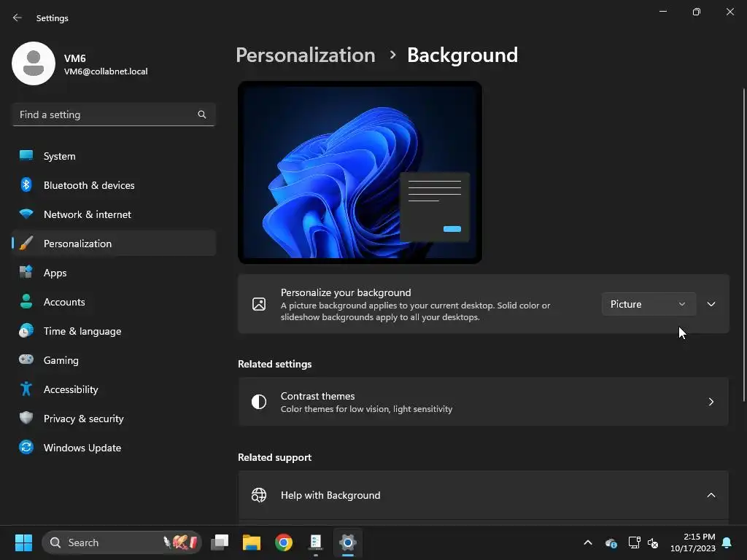Click the Contrast themes half-circle icon

[x=259, y=402]
